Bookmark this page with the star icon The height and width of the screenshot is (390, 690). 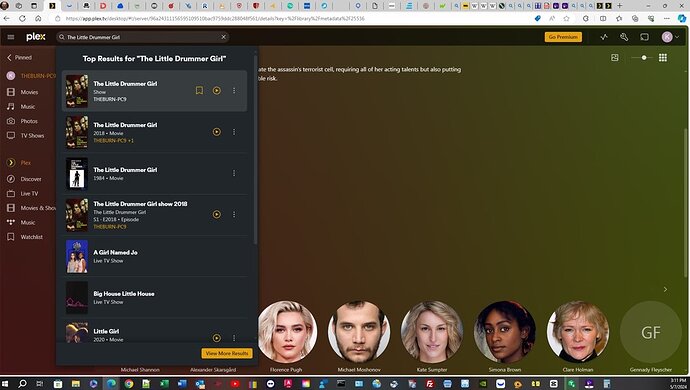coord(567,18)
